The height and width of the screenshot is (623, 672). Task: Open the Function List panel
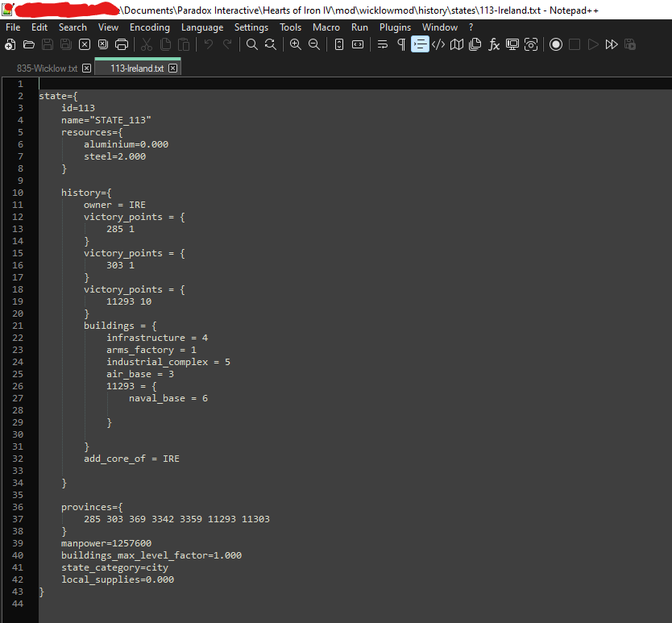coord(494,44)
